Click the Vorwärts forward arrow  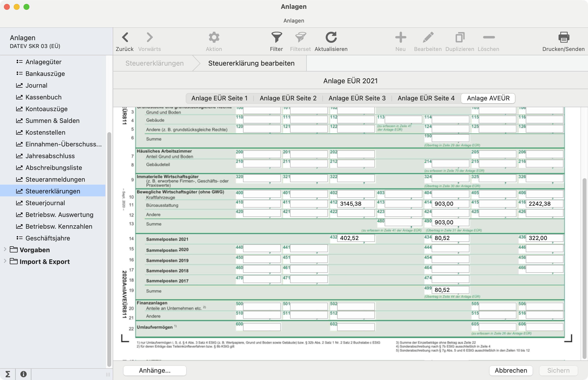click(x=150, y=37)
